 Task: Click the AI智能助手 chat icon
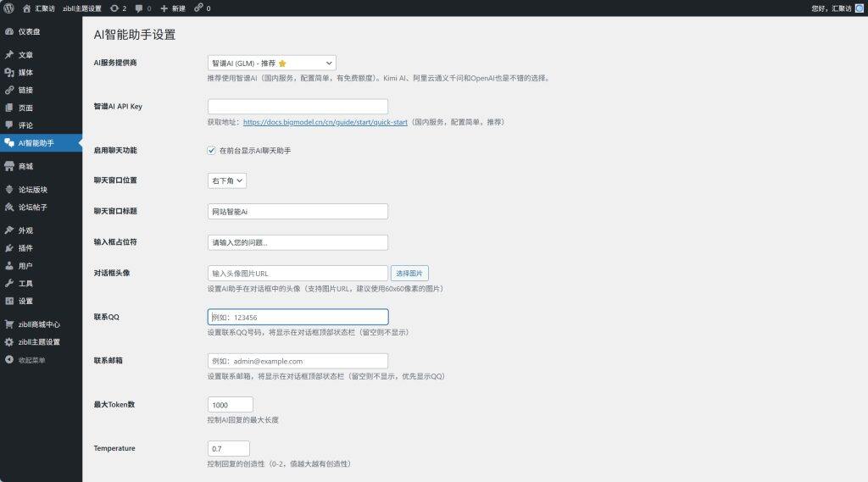[9, 143]
